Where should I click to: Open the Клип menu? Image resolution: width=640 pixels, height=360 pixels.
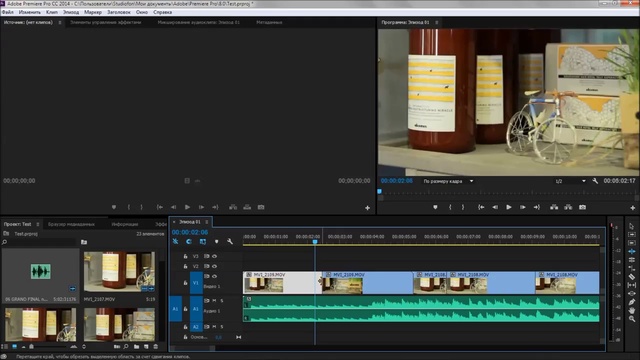coord(52,12)
